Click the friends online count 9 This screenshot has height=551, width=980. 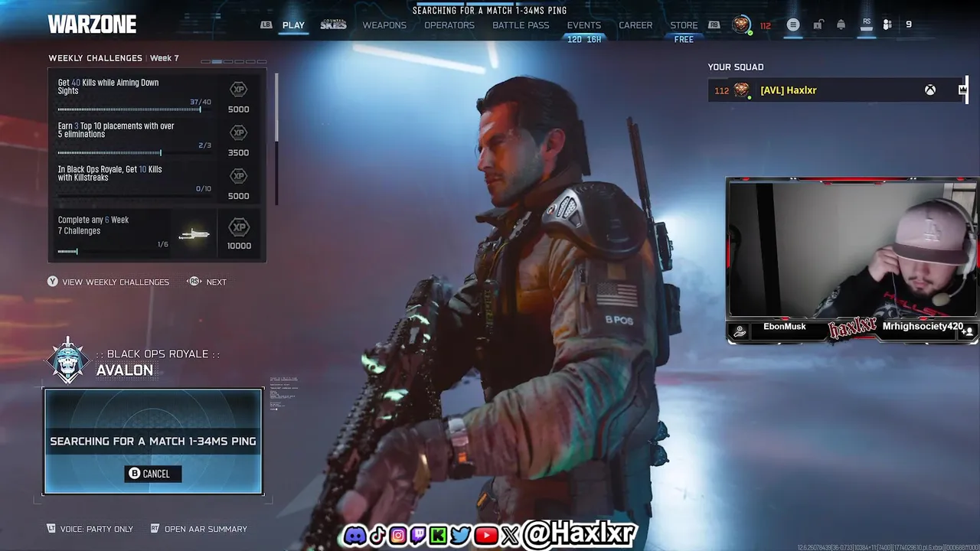[x=909, y=24]
